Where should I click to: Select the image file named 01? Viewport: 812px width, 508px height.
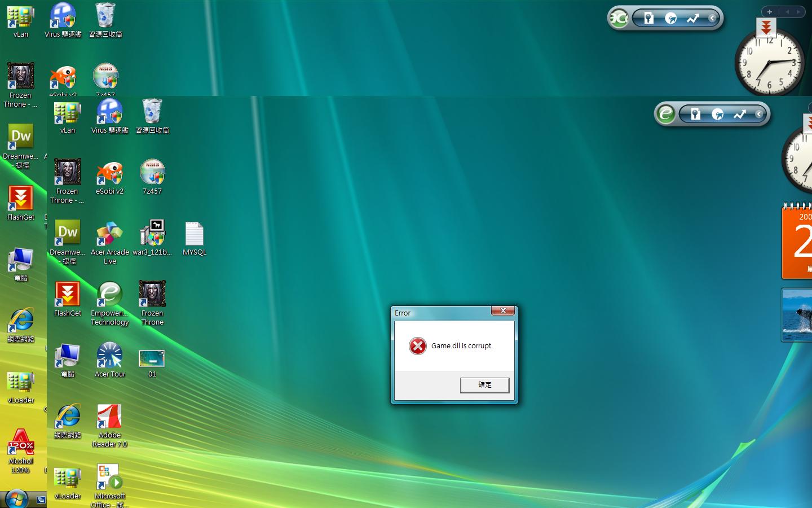[x=152, y=358]
